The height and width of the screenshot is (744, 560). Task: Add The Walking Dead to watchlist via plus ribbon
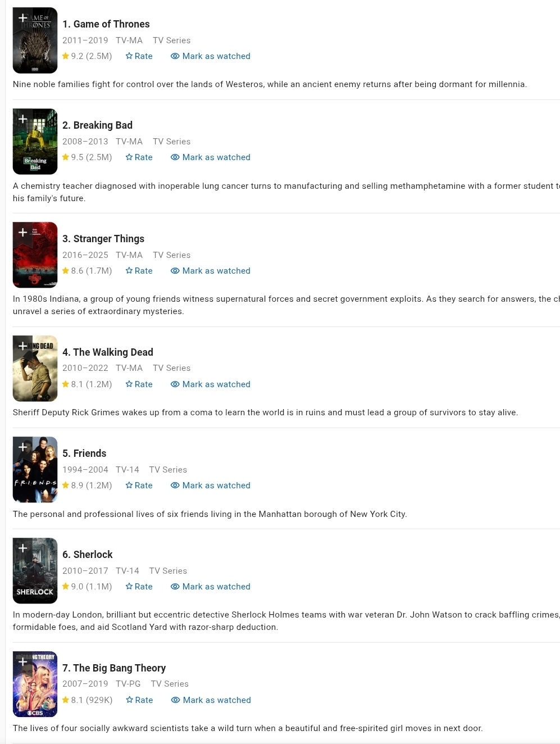click(22, 346)
